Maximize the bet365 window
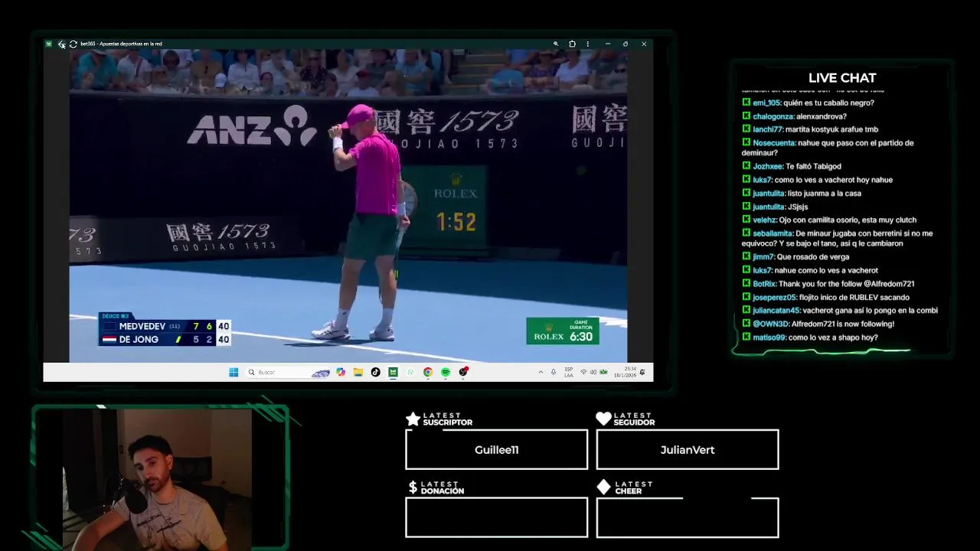Screen dimensions: 980x551 click(626, 44)
